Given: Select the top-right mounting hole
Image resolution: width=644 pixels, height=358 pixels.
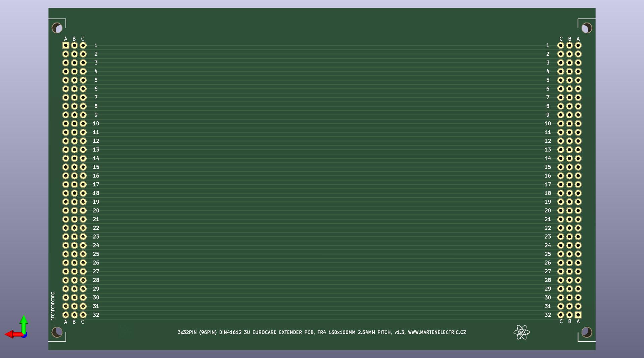Looking at the screenshot, I should [x=587, y=28].
